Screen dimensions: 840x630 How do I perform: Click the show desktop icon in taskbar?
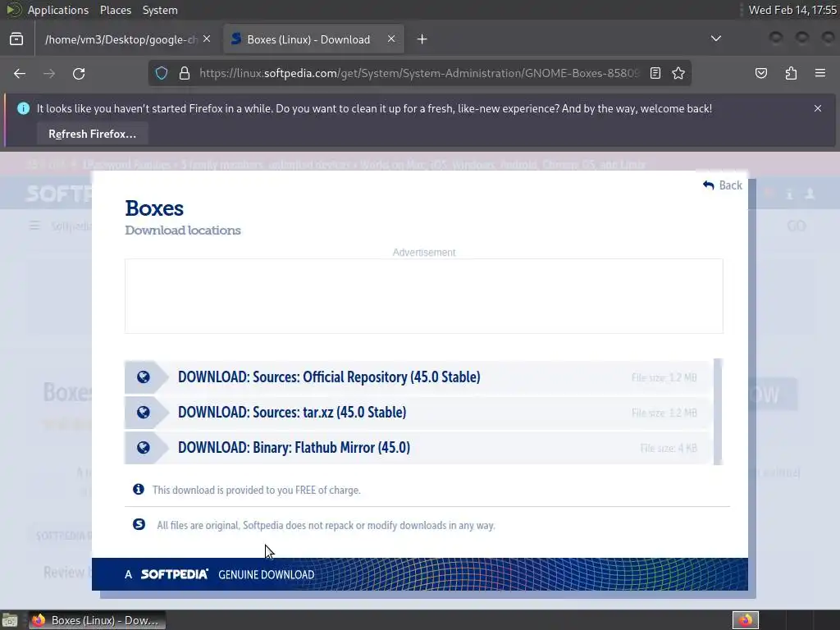tap(10, 620)
